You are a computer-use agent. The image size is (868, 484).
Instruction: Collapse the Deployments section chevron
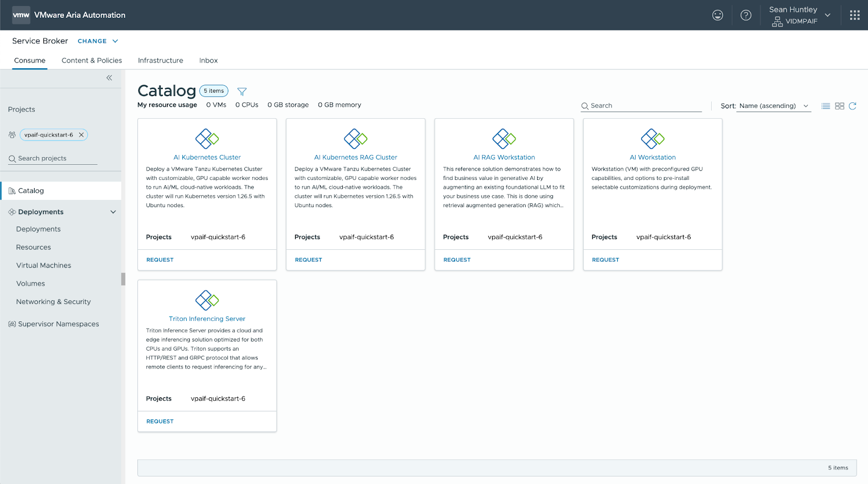[x=113, y=212]
